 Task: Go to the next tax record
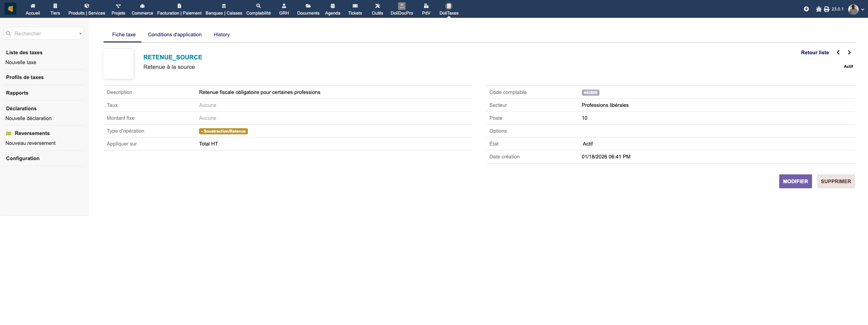(849, 53)
